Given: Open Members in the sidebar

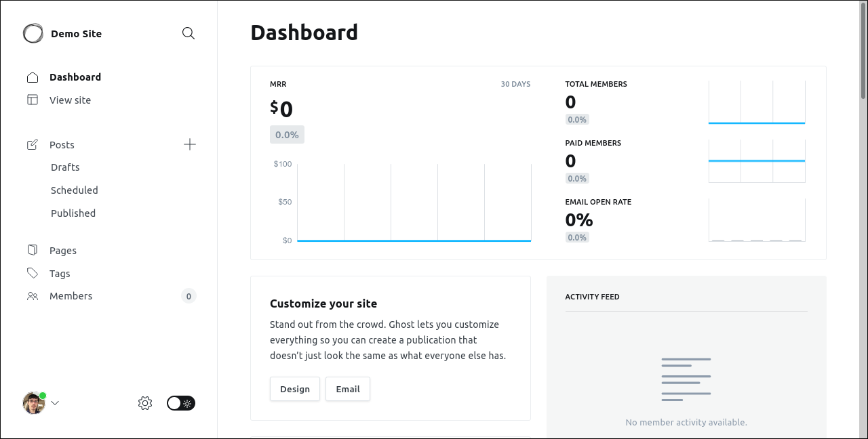Looking at the screenshot, I should coord(71,296).
